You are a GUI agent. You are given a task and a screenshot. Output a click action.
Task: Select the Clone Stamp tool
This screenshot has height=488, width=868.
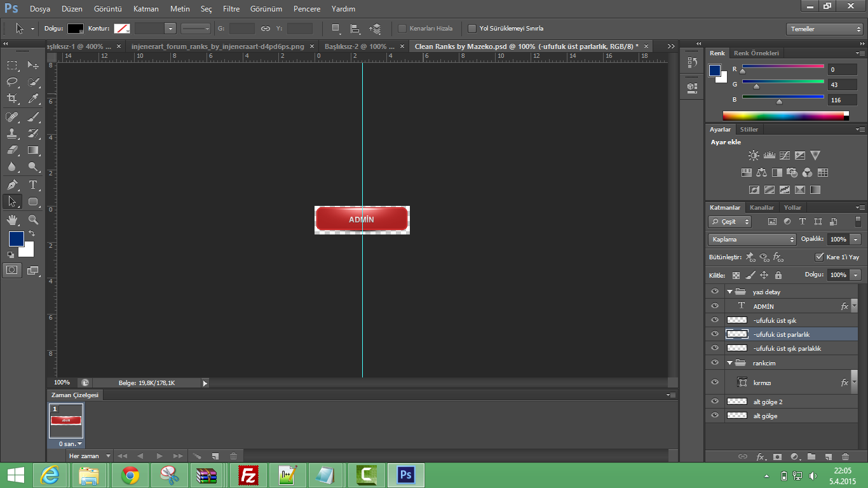pos(12,133)
